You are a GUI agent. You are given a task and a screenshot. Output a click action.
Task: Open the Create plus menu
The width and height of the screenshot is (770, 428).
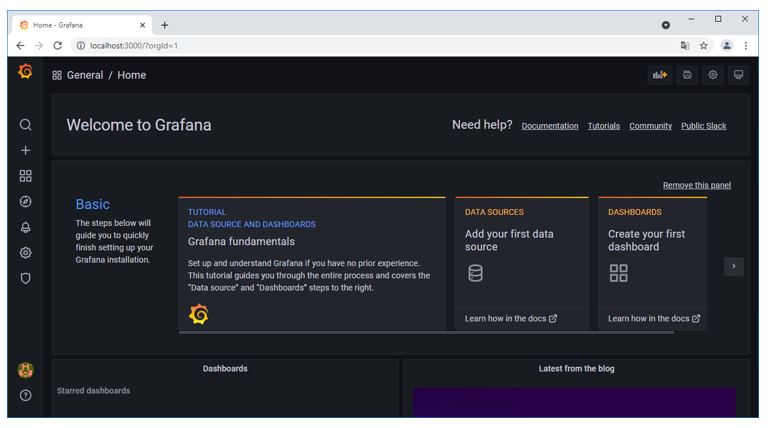(x=26, y=150)
